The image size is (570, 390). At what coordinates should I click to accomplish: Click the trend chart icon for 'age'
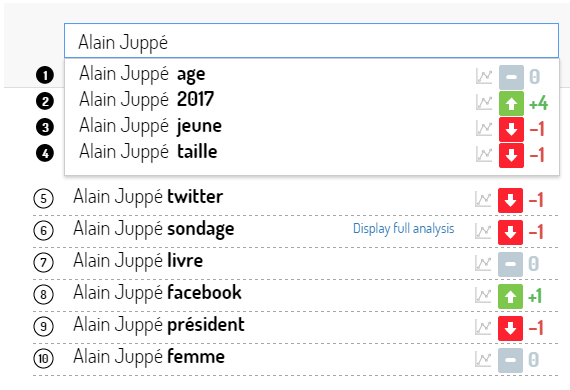[484, 76]
